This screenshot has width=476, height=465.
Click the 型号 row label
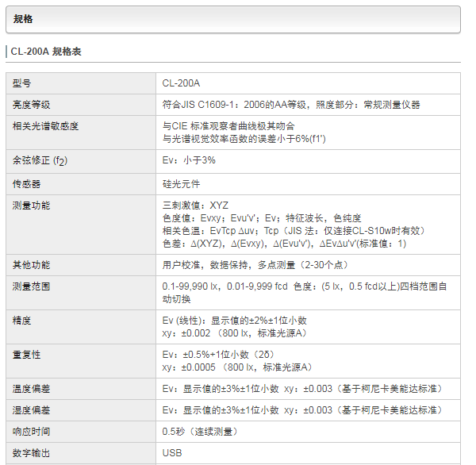[x=22, y=83]
